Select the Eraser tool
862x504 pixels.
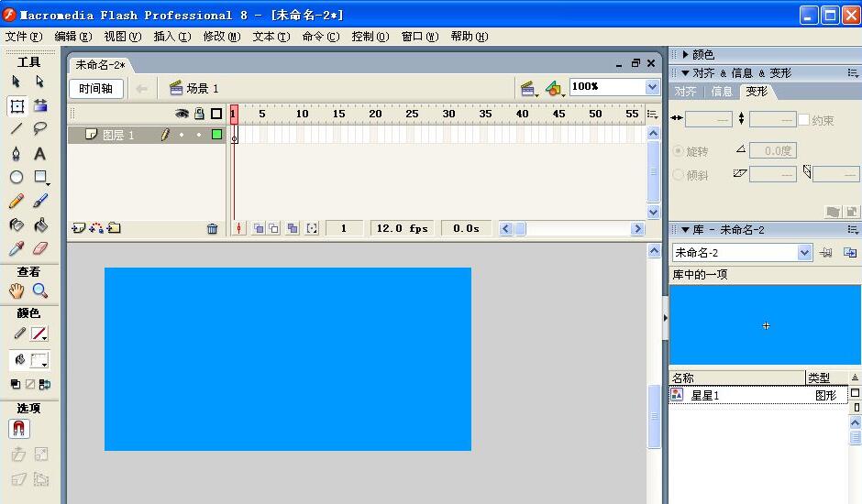40,248
